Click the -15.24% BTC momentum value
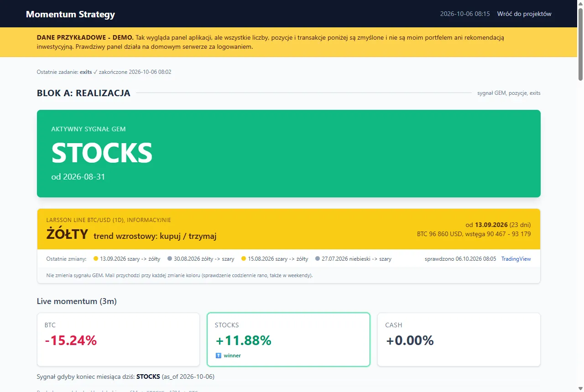Screen dimensions: 584x392 (x=71, y=340)
